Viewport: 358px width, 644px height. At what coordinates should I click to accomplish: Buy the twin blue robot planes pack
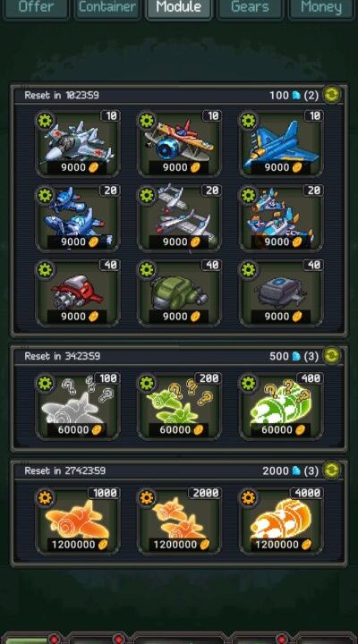[x=78, y=217]
